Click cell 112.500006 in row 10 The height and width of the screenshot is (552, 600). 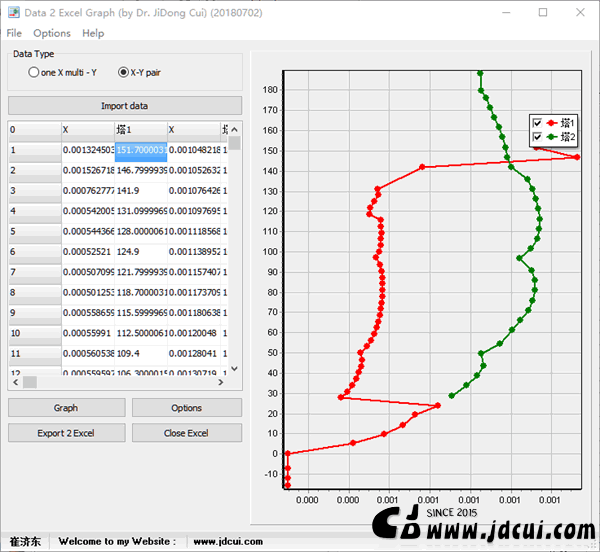141,333
